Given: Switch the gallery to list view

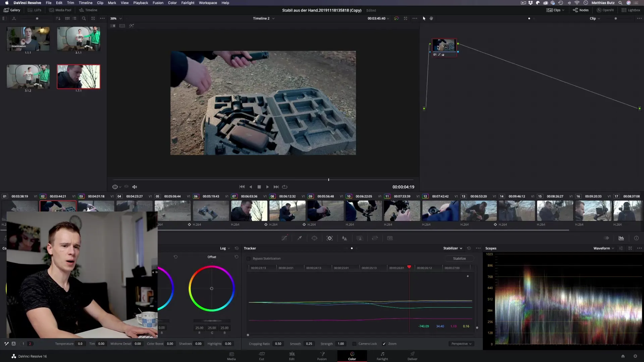Looking at the screenshot, I should pyautogui.click(x=74, y=18).
